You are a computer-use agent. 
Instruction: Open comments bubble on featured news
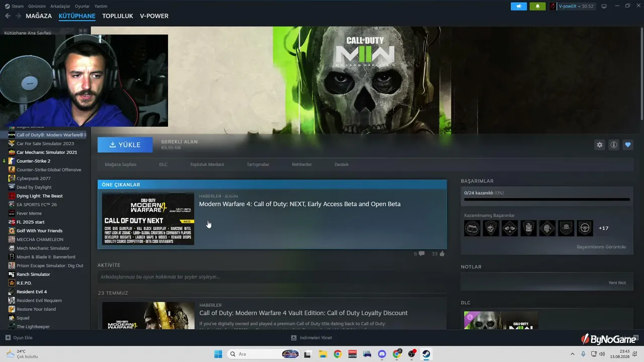point(422,254)
